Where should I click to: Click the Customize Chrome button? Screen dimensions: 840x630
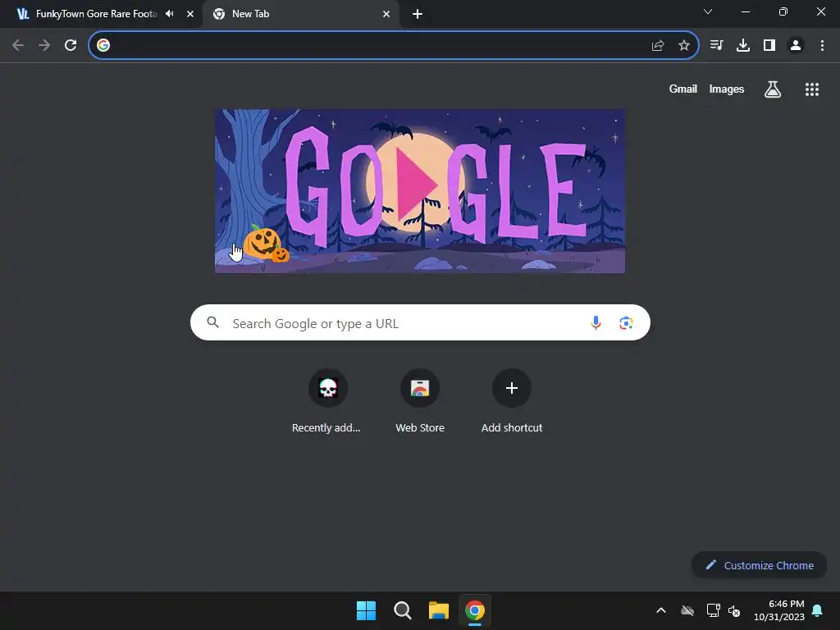(759, 565)
